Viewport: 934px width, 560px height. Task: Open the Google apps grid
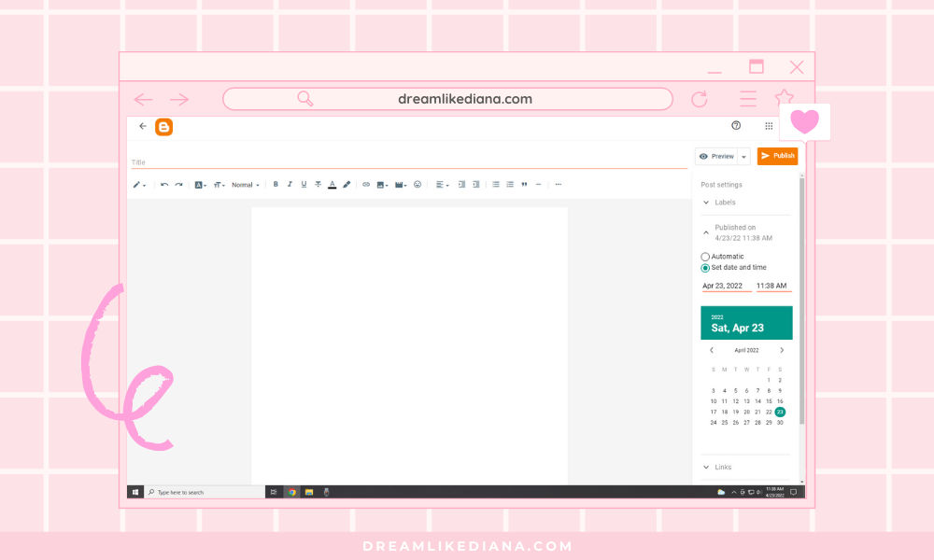[x=768, y=126]
